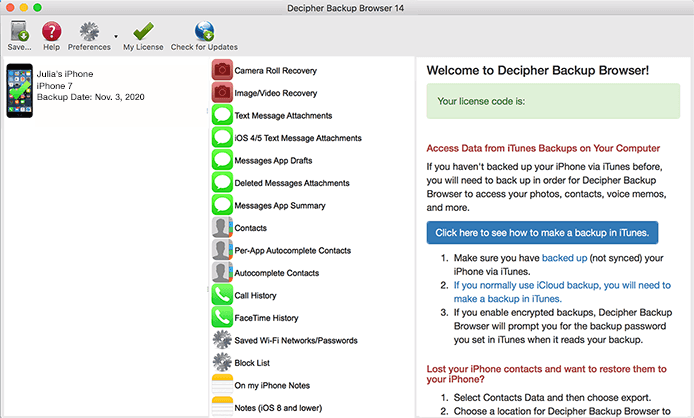Screen dimensions: 694x418
Task: Click the Autocomplete Contacts icon
Action: 222,272
